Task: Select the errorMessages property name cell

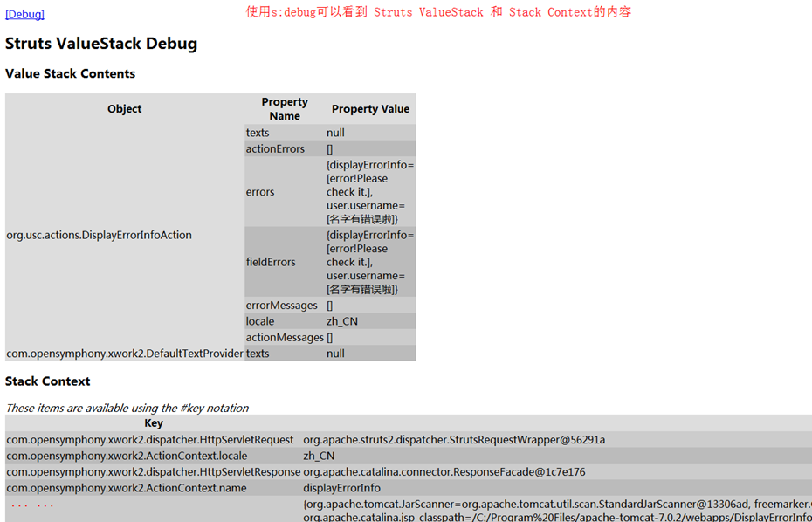Action: pyautogui.click(x=285, y=306)
